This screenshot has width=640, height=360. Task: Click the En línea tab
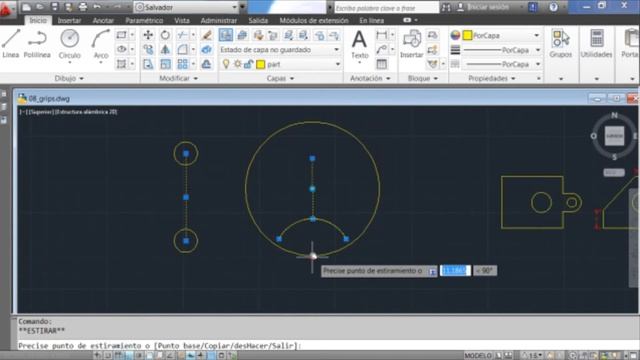click(371, 20)
